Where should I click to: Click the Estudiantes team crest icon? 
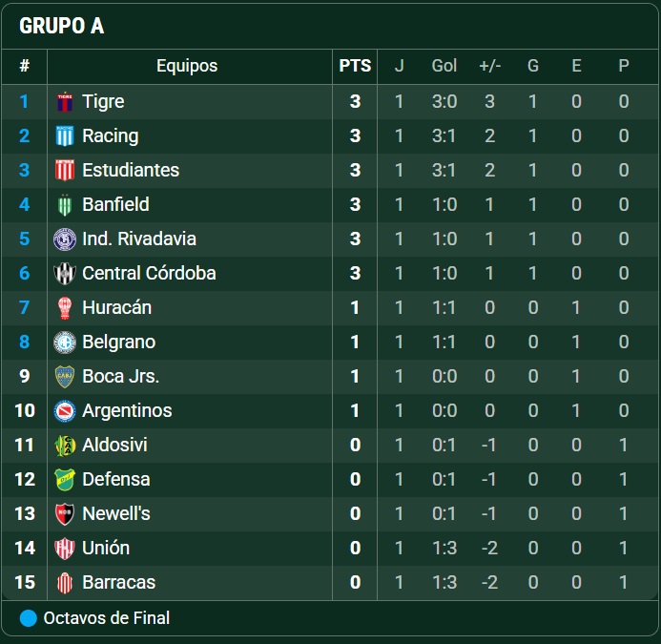coord(65,171)
